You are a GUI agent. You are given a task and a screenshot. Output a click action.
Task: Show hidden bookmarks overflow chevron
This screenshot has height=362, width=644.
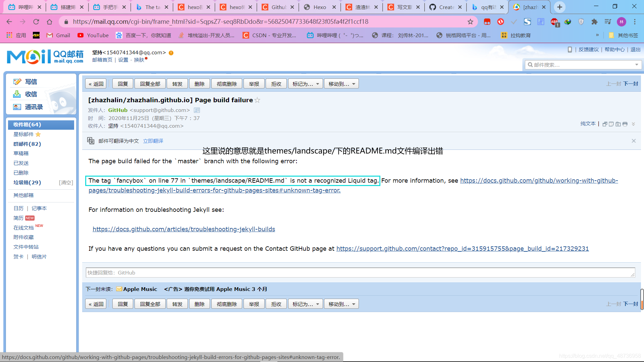point(597,35)
